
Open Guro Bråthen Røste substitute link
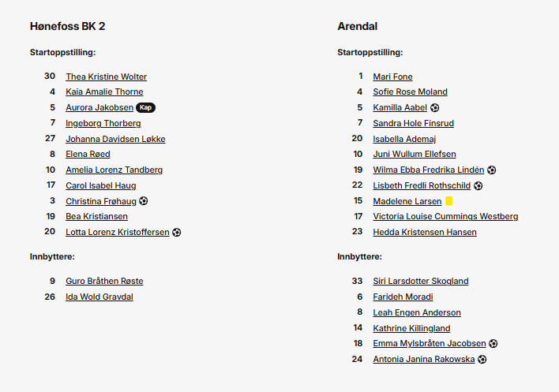point(104,281)
